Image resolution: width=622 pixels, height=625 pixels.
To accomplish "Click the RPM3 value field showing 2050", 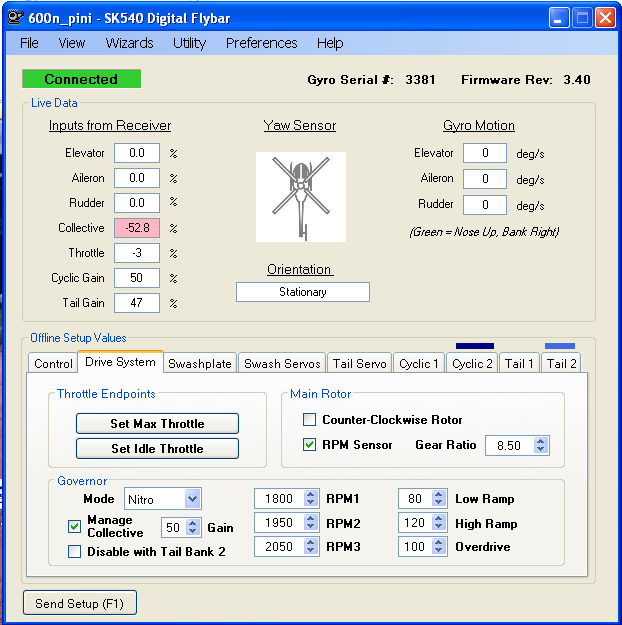I will (280, 546).
